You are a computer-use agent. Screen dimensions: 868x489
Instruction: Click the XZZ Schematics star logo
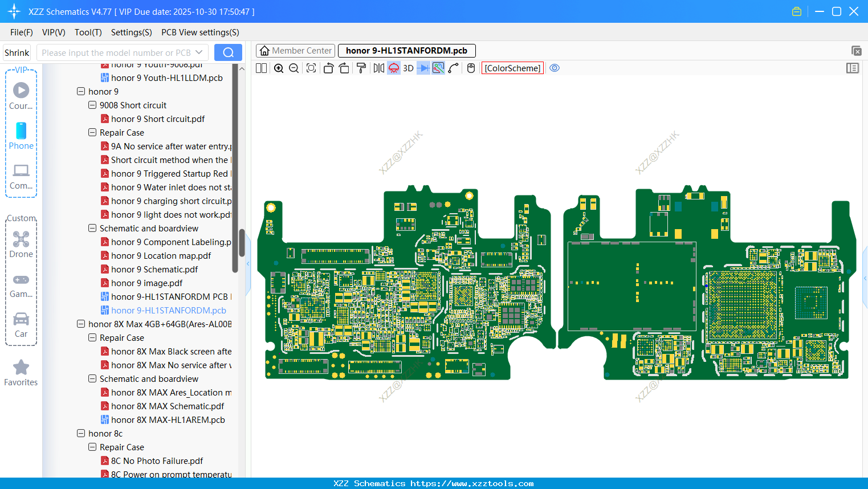click(14, 11)
